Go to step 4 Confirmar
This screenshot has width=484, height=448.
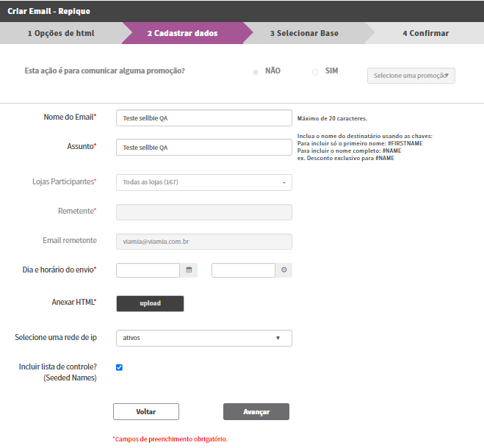click(x=426, y=33)
